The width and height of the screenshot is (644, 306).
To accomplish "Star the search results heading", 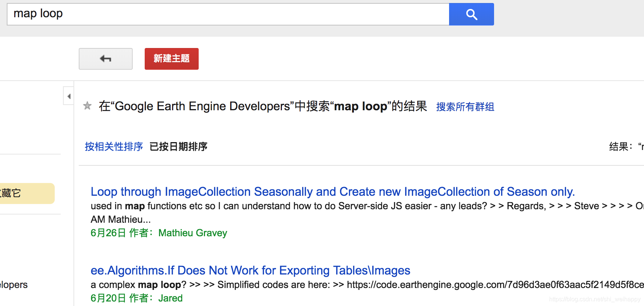I will [x=87, y=106].
